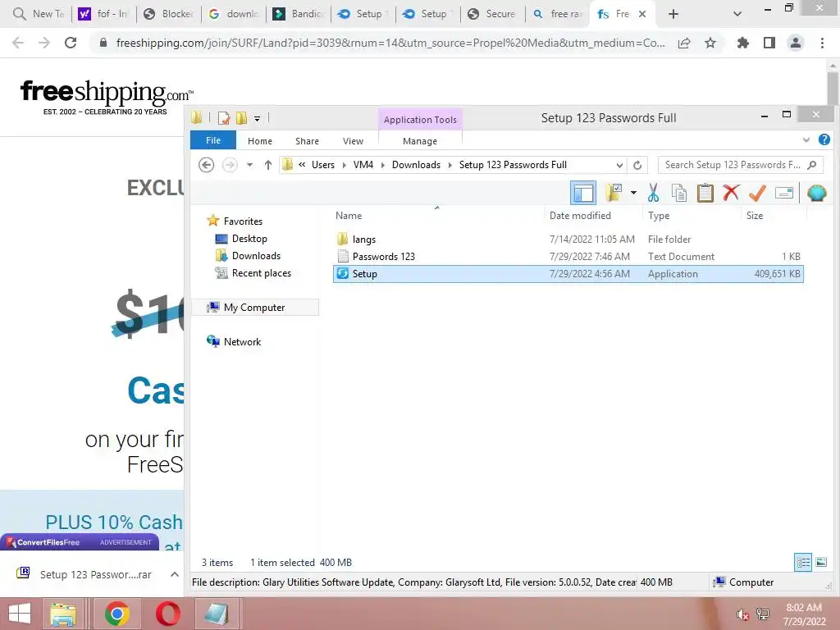
Task: Open Opera from the taskbar
Action: (167, 614)
